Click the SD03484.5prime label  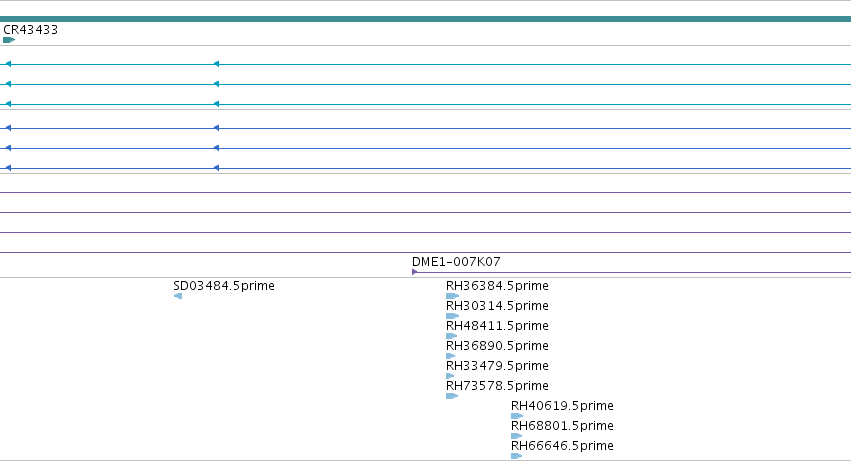(x=224, y=286)
